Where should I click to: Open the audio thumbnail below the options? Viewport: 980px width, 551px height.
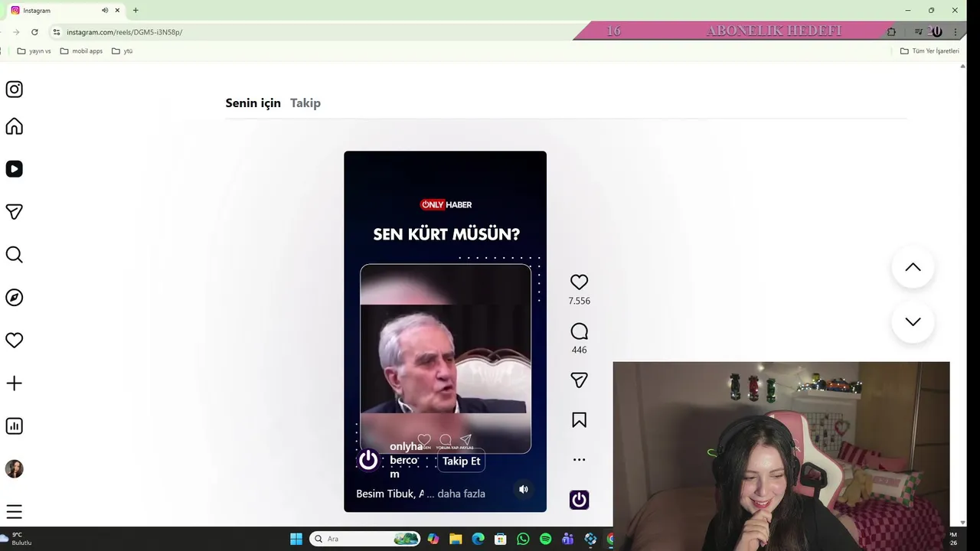[x=579, y=500]
